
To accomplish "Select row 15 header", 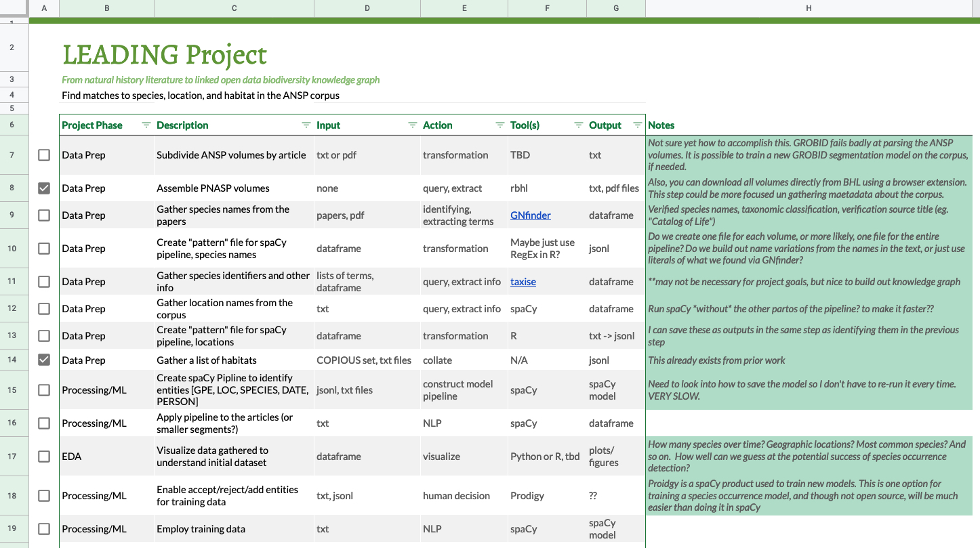I will (14, 390).
